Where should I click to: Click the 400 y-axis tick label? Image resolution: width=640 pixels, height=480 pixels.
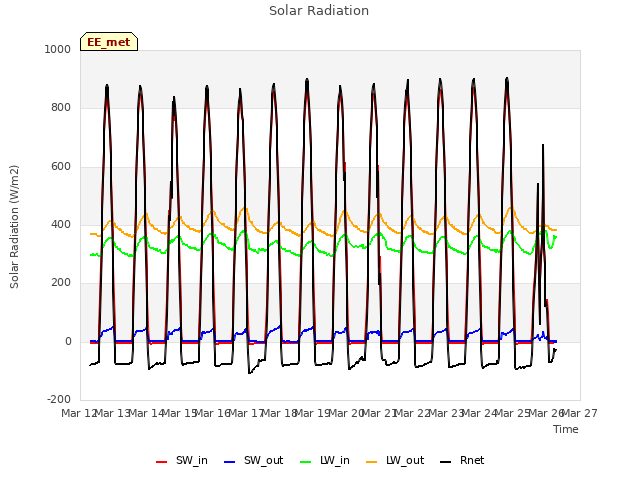[x=61, y=224]
